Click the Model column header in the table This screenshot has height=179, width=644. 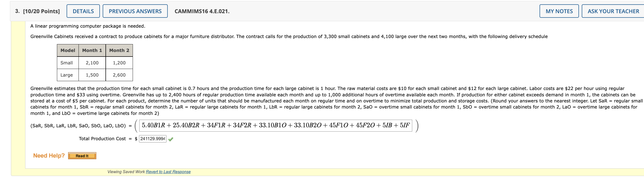68,50
